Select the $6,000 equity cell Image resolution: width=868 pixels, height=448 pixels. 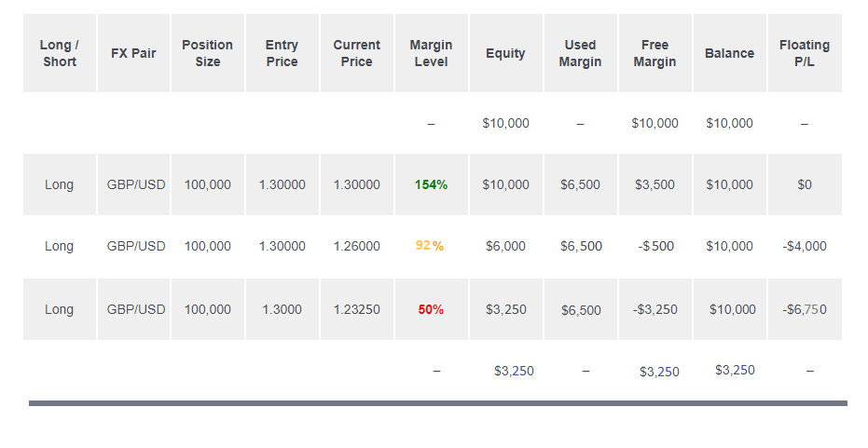coord(505,246)
